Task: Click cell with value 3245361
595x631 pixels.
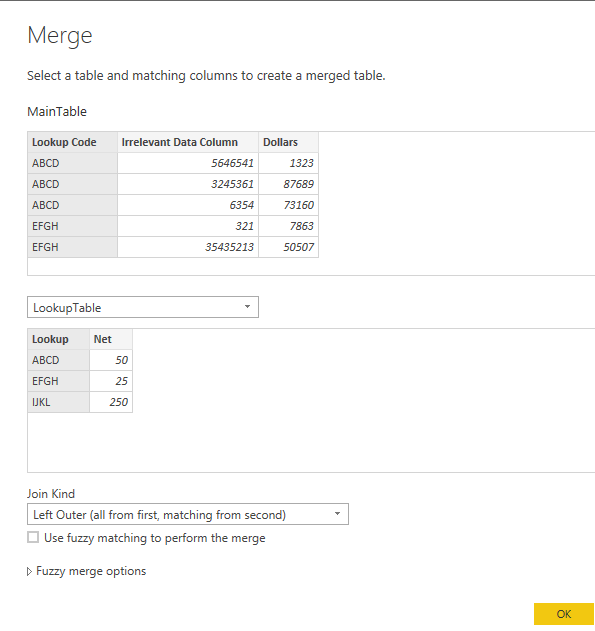Action: 188,184
